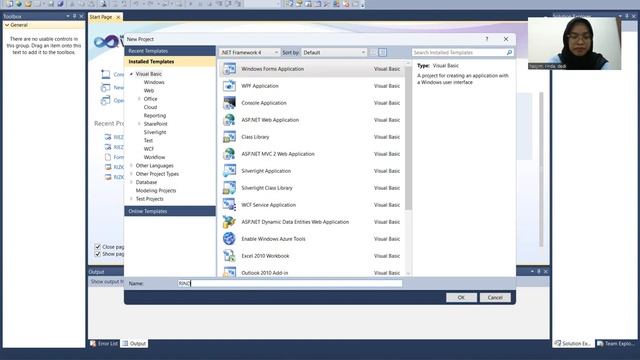640x360 pixels.
Task: Click the New Project icon on Start Page
Action: [x=105, y=87]
